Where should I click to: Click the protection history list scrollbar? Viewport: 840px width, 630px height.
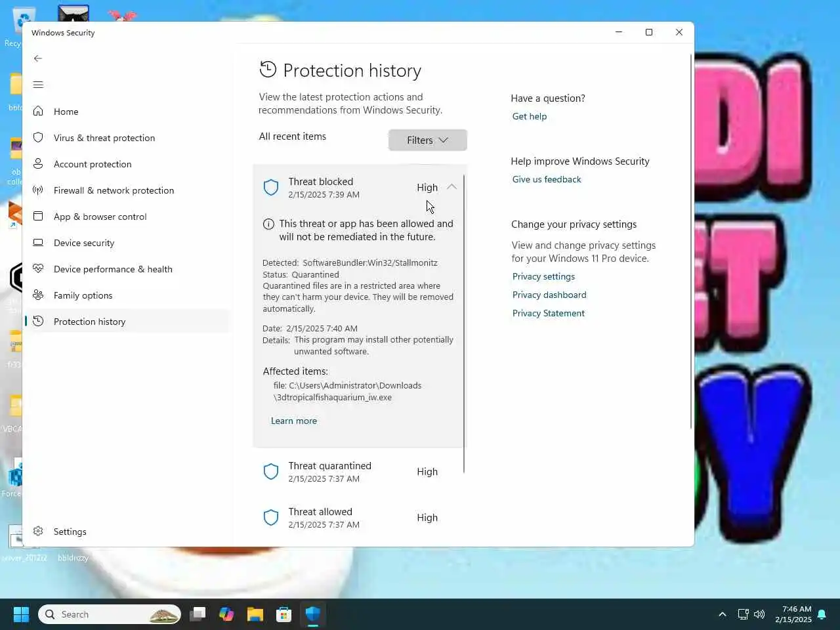(465, 323)
